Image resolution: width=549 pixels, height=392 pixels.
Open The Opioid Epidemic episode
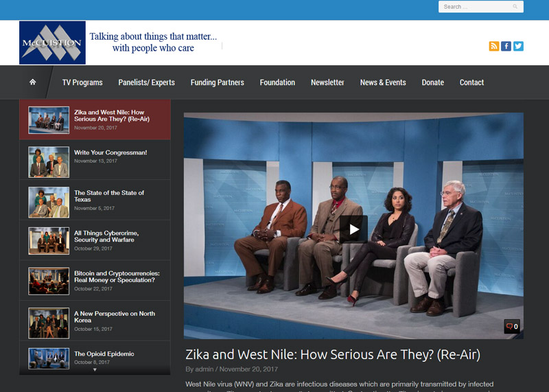point(104,354)
